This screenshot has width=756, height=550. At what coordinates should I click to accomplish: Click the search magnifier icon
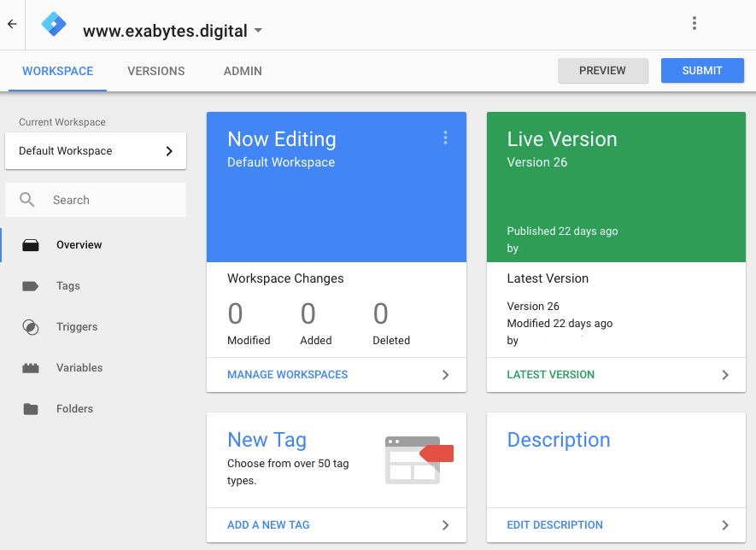[x=27, y=200]
